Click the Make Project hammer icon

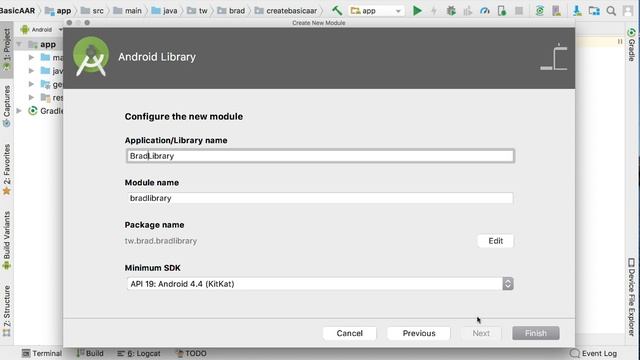pos(337,11)
